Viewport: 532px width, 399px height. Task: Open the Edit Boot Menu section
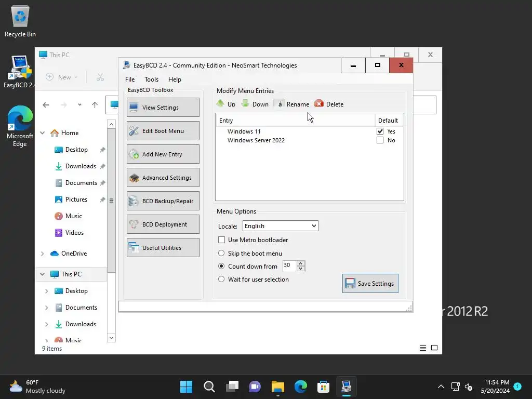163,130
